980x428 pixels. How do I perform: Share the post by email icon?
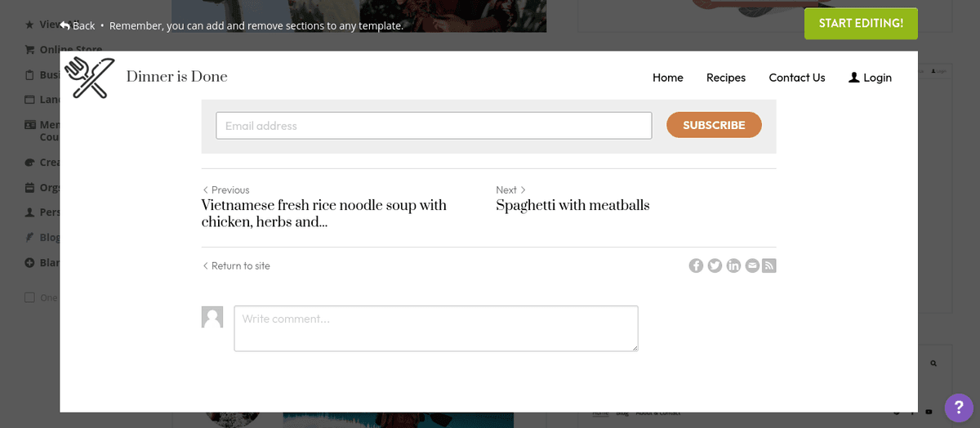tap(752, 265)
